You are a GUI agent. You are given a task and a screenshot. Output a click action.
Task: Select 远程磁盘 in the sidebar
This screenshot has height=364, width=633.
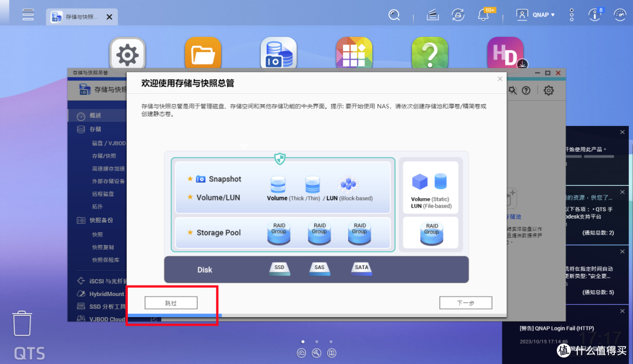(x=103, y=193)
